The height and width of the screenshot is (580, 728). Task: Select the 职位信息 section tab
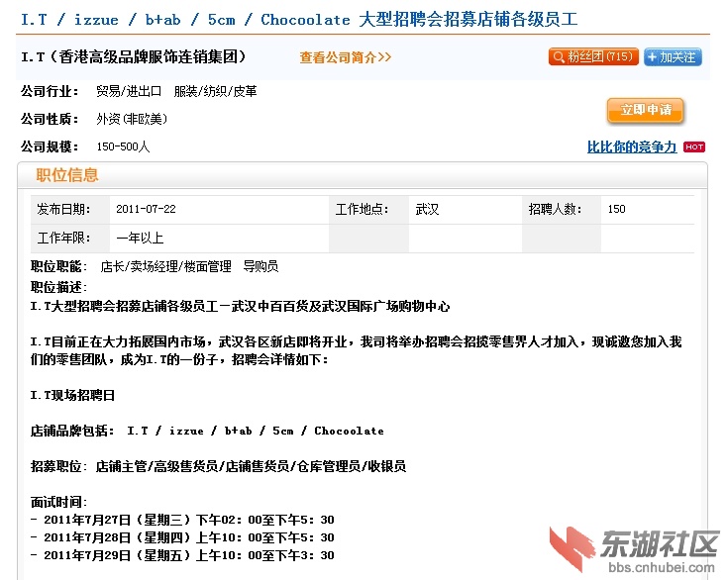(x=67, y=175)
